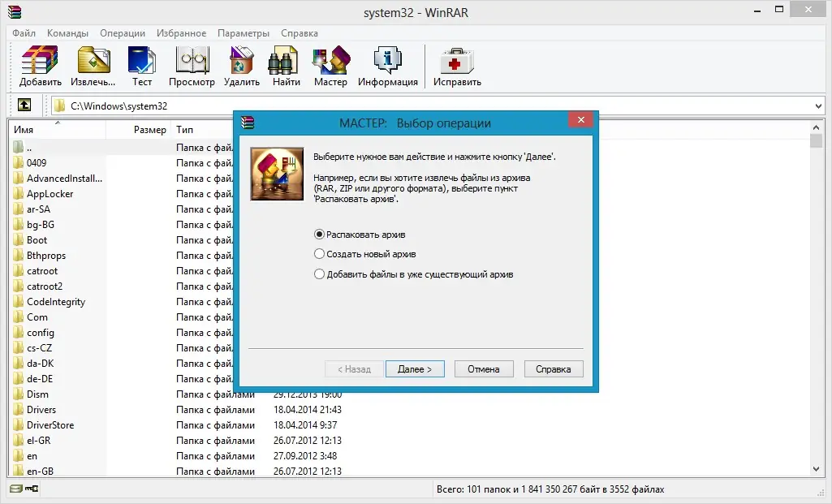832x504 pixels.
Task: Click the wizard picture in the dialog
Action: 277,174
